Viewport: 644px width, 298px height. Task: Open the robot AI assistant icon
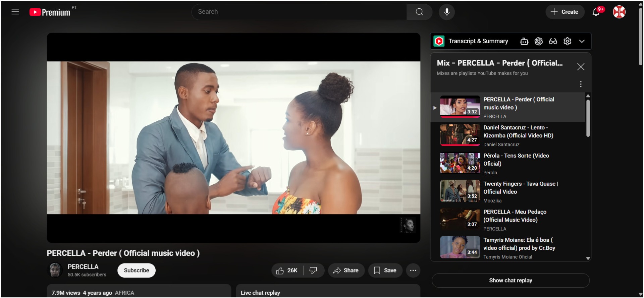tap(524, 41)
